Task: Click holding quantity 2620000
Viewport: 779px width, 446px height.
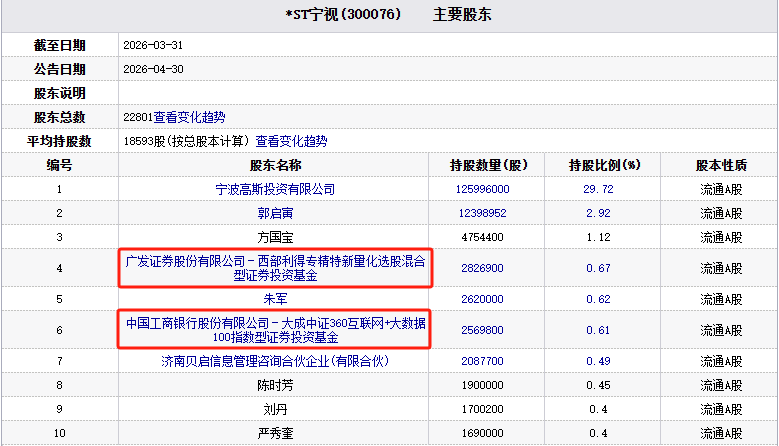Action: (482, 299)
